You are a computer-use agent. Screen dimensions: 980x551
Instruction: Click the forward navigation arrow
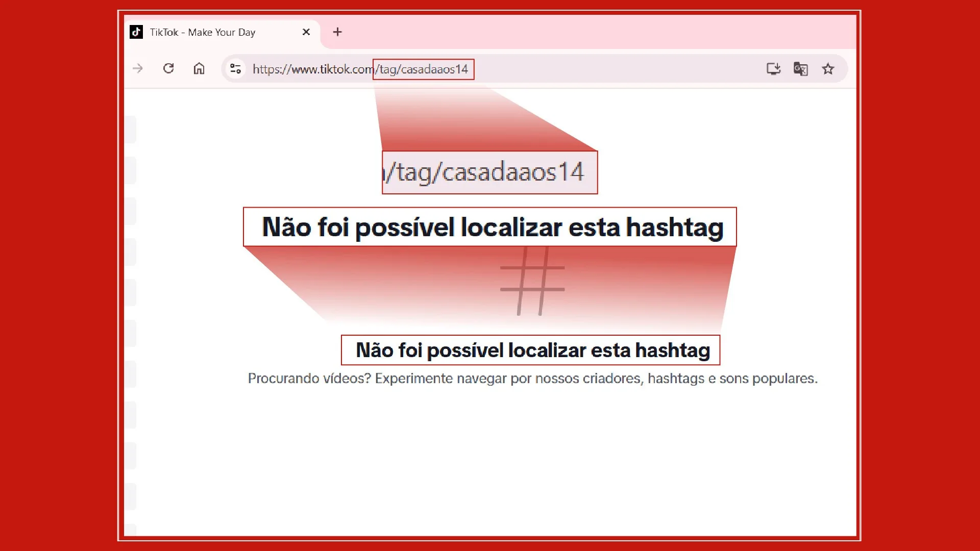point(137,68)
